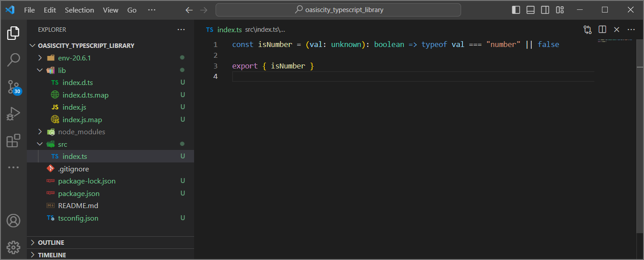Viewport: 644px width, 260px height.
Task: Click the "number" string literal
Action: (x=504, y=45)
